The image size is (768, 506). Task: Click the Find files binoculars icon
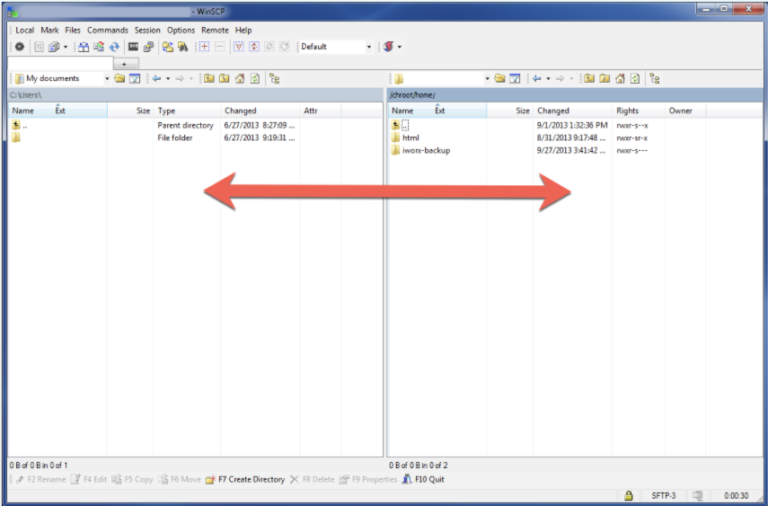(183, 47)
